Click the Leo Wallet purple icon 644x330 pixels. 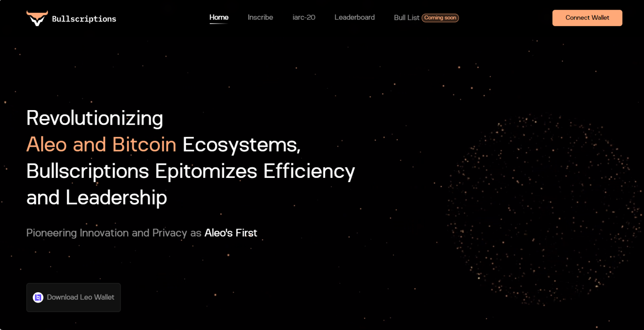pyautogui.click(x=38, y=297)
